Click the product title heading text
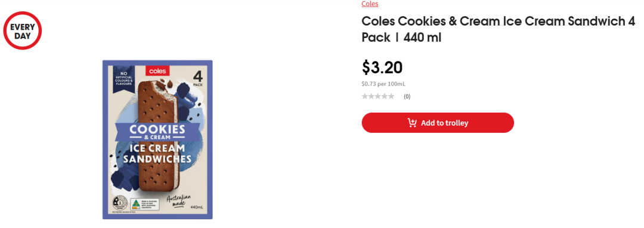This screenshot has width=644, height=228. 498,30
